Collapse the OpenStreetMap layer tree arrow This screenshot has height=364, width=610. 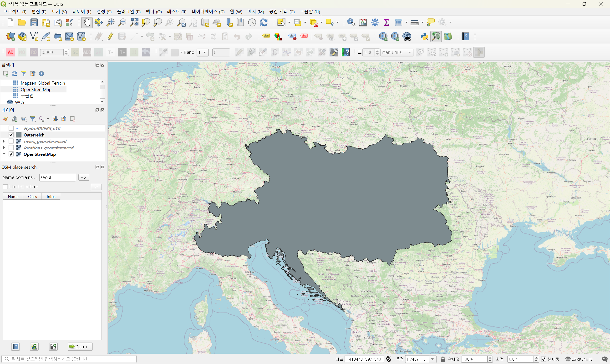click(4, 154)
